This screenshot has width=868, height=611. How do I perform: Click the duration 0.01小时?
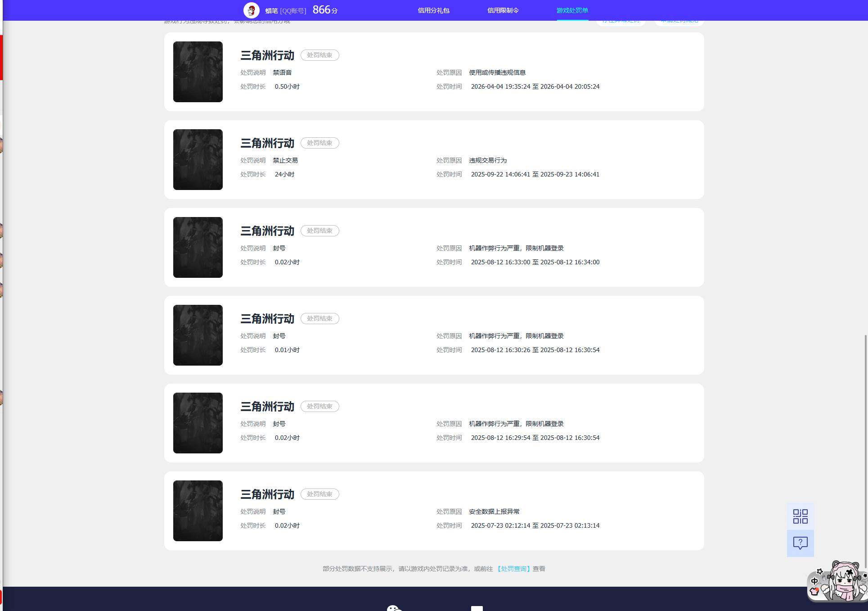[x=287, y=350]
